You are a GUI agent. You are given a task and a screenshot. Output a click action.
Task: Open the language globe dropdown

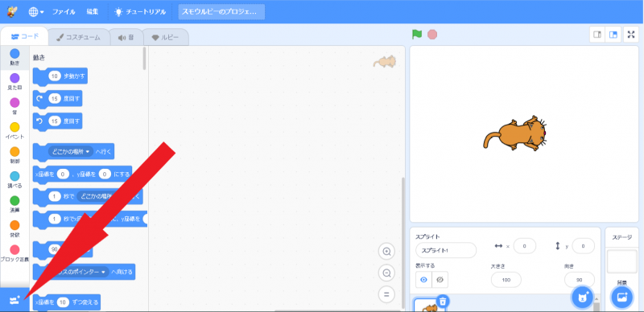36,12
